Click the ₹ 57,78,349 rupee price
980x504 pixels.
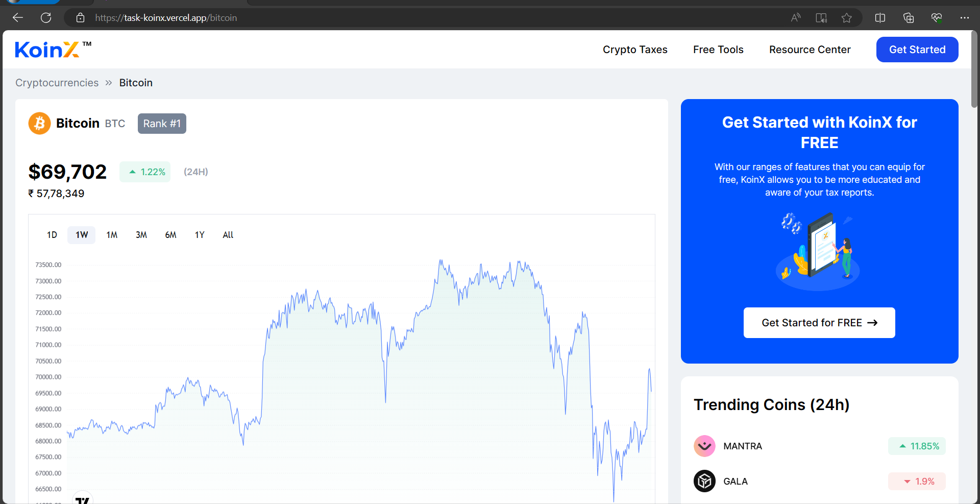[56, 194]
